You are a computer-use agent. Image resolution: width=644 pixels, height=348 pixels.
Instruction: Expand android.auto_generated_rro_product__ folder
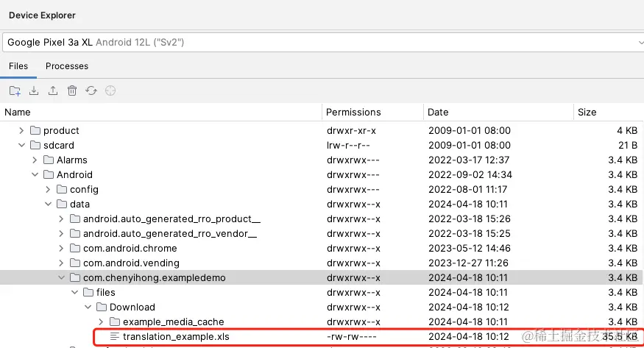click(x=61, y=219)
